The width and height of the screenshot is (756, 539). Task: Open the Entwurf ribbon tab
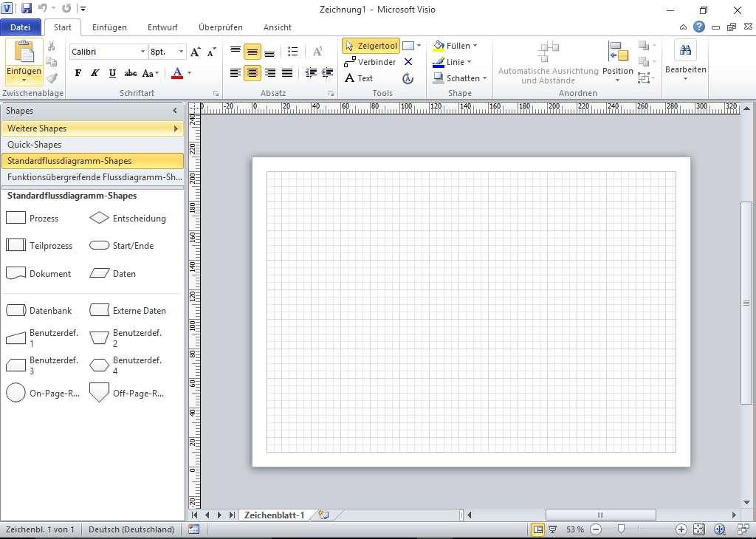click(x=162, y=27)
